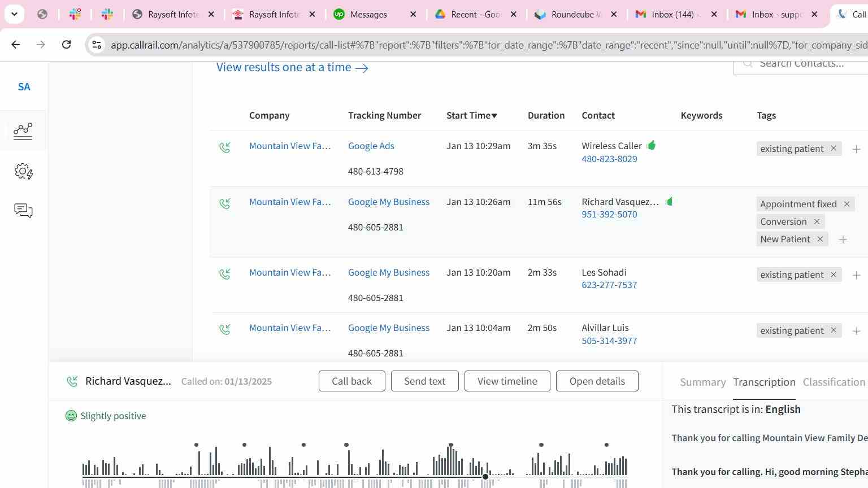Image resolution: width=868 pixels, height=488 pixels.
Task: Select the Les Sohadi contact name
Action: [604, 272]
